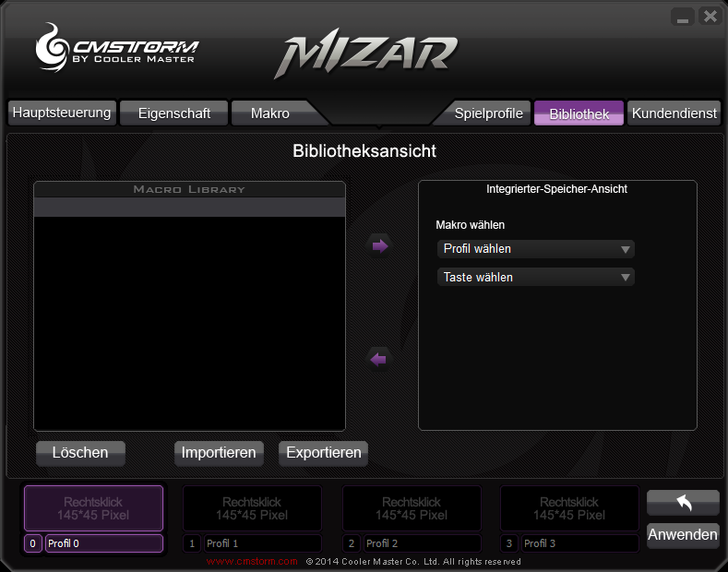This screenshot has width=728, height=572.
Task: Select the Profil 3 image thumbnail
Action: [x=569, y=508]
